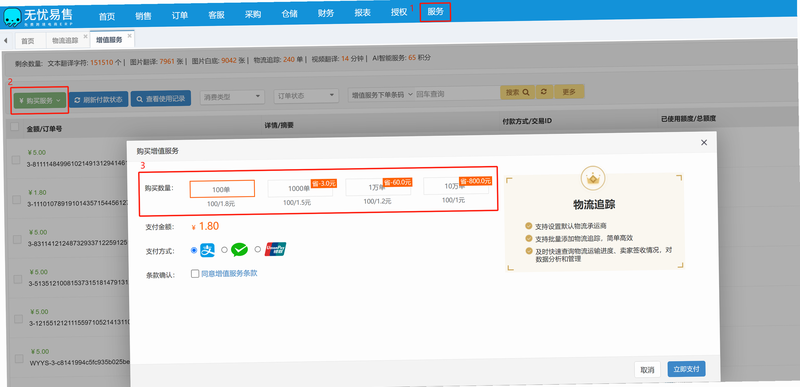The image size is (800, 387).
Task: Click the 视频翻译 14 分钟 value
Action: [x=338, y=59]
